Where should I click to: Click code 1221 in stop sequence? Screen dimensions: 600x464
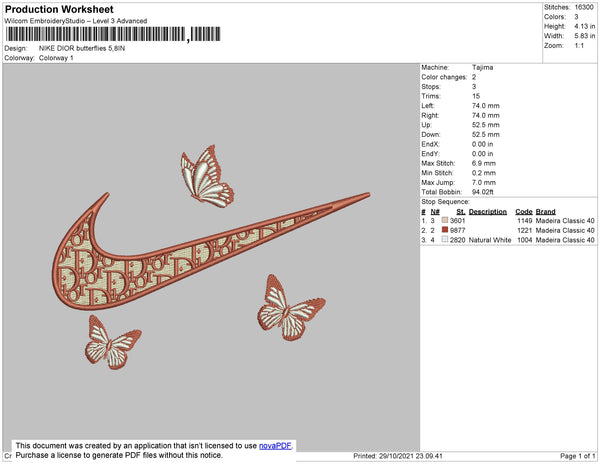point(525,230)
